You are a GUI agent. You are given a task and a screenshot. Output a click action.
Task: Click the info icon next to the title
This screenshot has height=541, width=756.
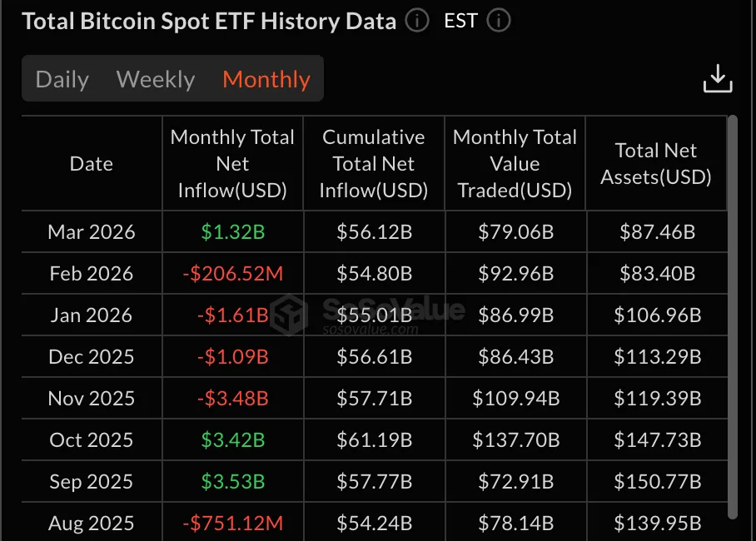tap(415, 22)
